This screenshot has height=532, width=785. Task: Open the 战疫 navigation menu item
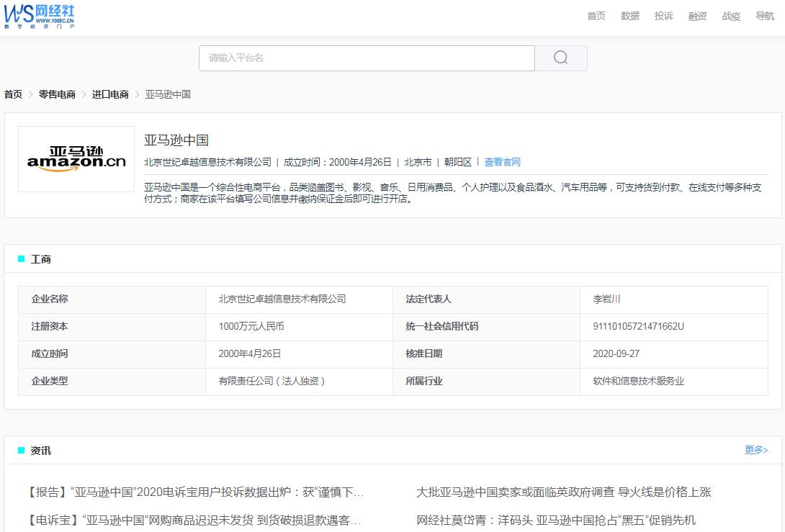click(x=730, y=16)
